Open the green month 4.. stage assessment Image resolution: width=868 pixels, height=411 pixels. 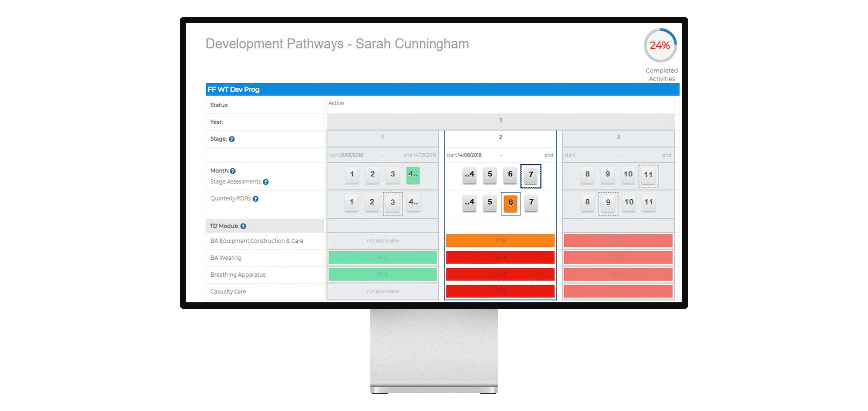(x=413, y=175)
